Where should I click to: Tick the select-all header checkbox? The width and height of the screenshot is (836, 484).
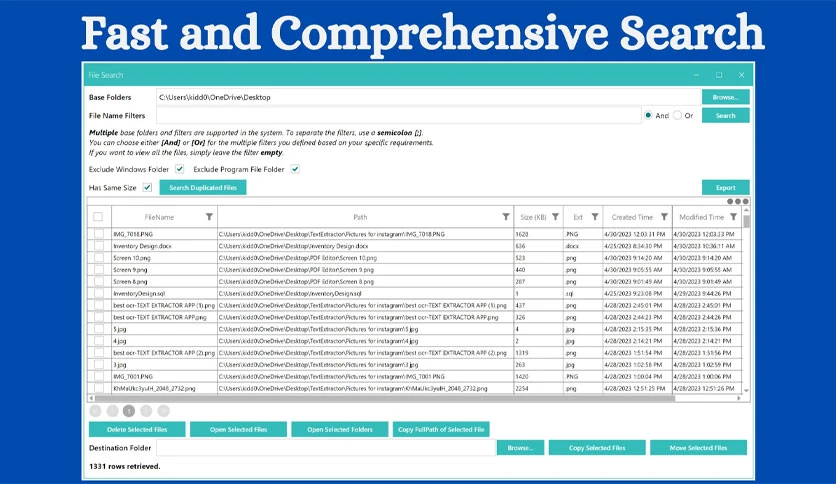tap(98, 217)
